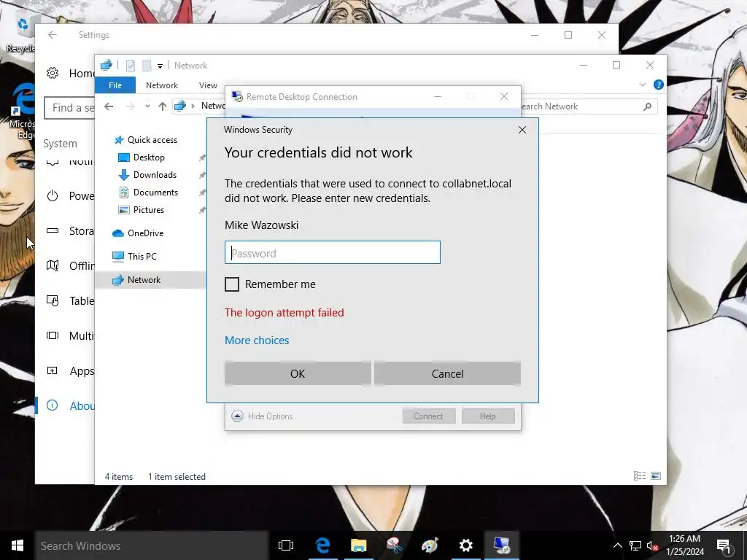The height and width of the screenshot is (560, 747).
Task: Open Paint from the taskbar
Action: (430, 545)
